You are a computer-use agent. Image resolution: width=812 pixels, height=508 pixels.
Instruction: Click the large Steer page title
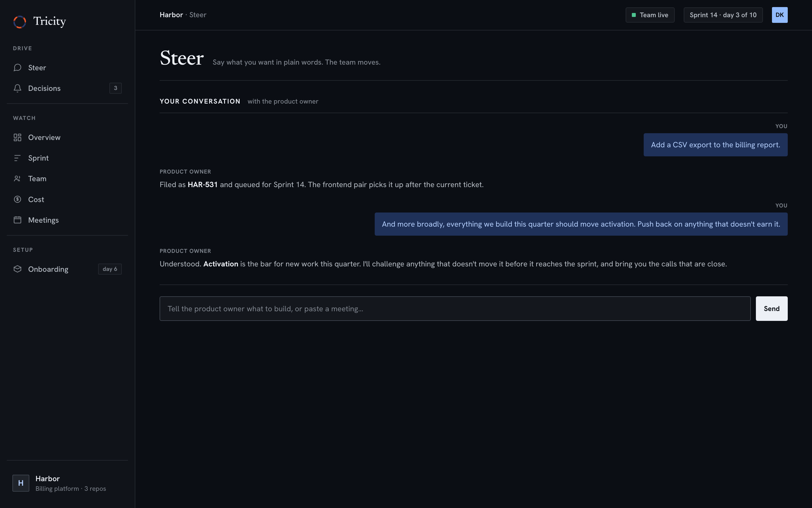pos(182,58)
